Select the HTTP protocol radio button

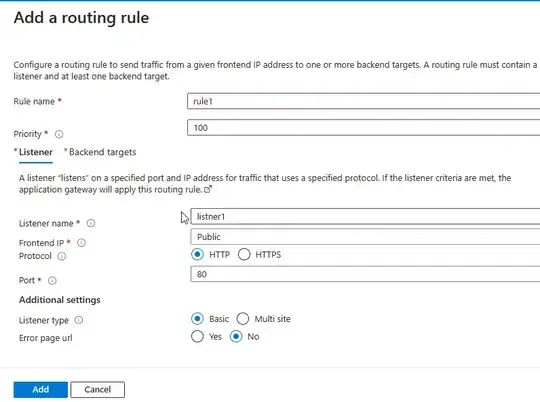tap(197, 255)
